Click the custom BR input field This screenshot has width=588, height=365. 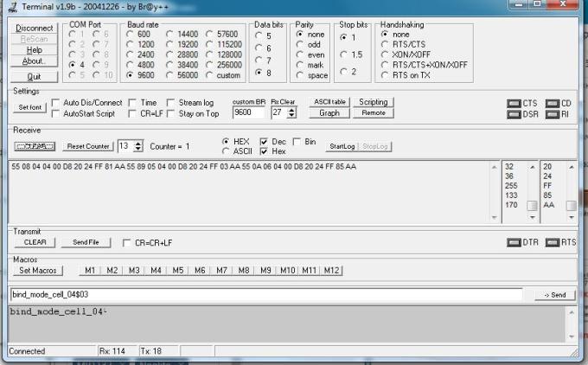pos(248,112)
